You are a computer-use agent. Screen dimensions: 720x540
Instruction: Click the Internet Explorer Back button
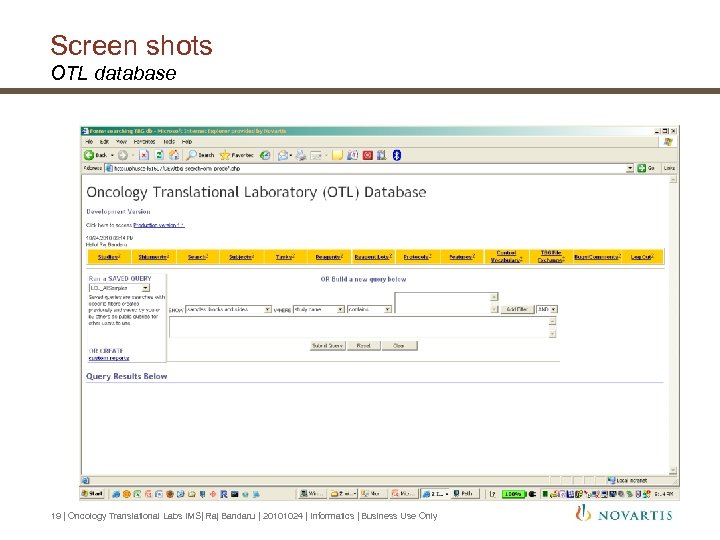click(x=95, y=155)
